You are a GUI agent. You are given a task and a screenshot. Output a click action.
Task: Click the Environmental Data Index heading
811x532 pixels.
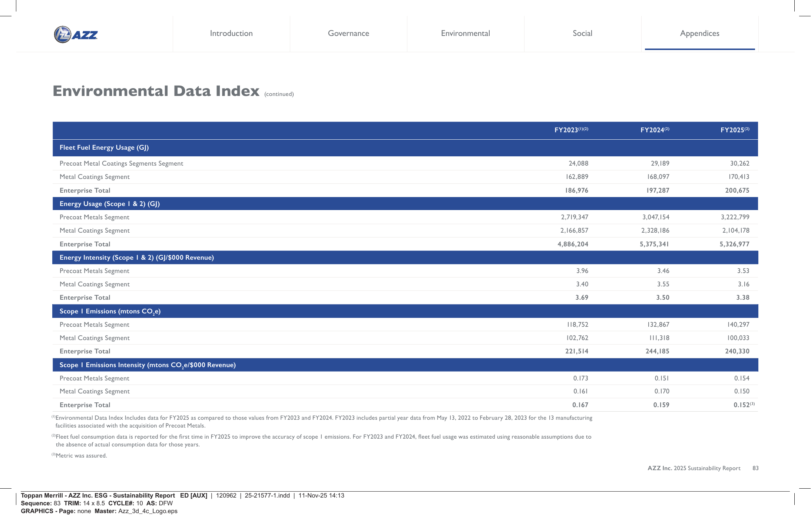(156, 91)
